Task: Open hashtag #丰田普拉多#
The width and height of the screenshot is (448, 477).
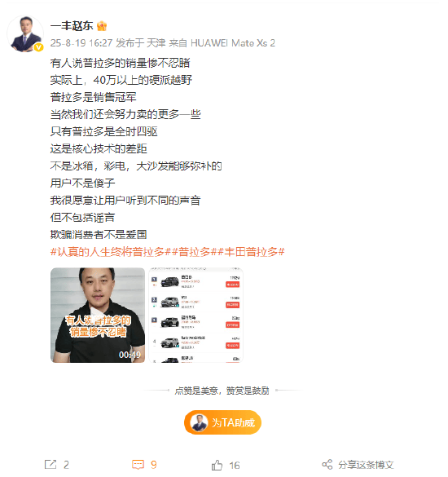Action: point(251,252)
